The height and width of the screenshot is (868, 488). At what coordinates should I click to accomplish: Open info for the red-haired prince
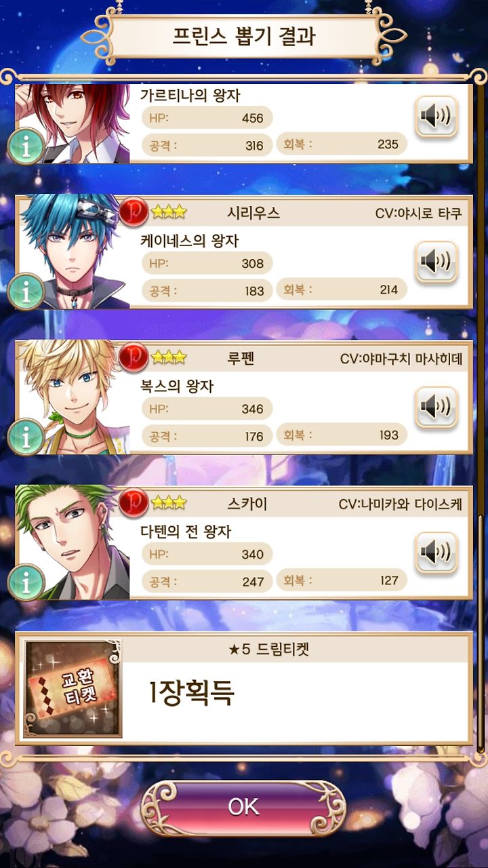26,146
